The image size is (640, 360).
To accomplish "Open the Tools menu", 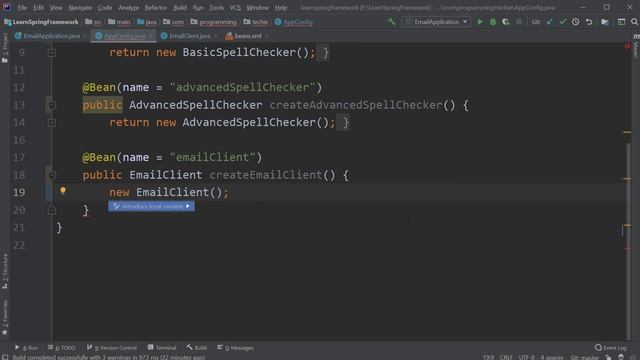I will 216,8.
